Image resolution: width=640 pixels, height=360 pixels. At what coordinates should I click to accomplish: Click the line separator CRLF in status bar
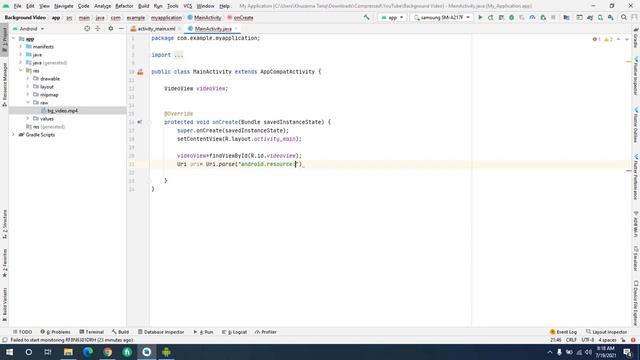(x=571, y=340)
